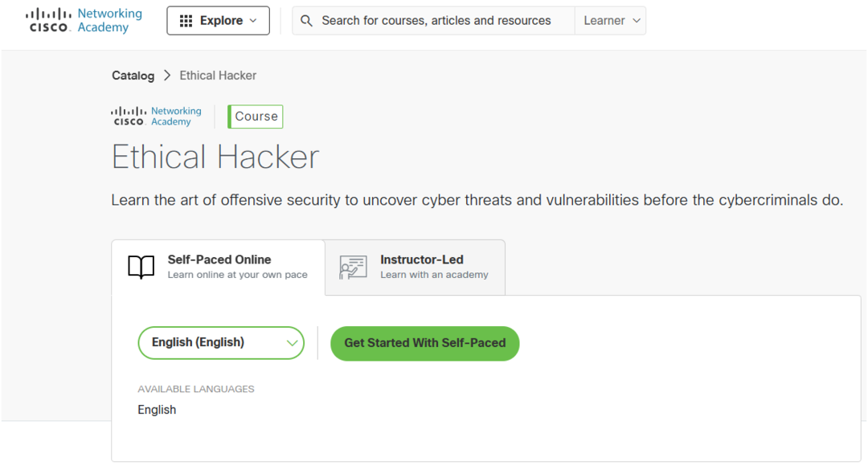868x466 pixels.
Task: Click the grid icon in Explore button
Action: click(186, 21)
